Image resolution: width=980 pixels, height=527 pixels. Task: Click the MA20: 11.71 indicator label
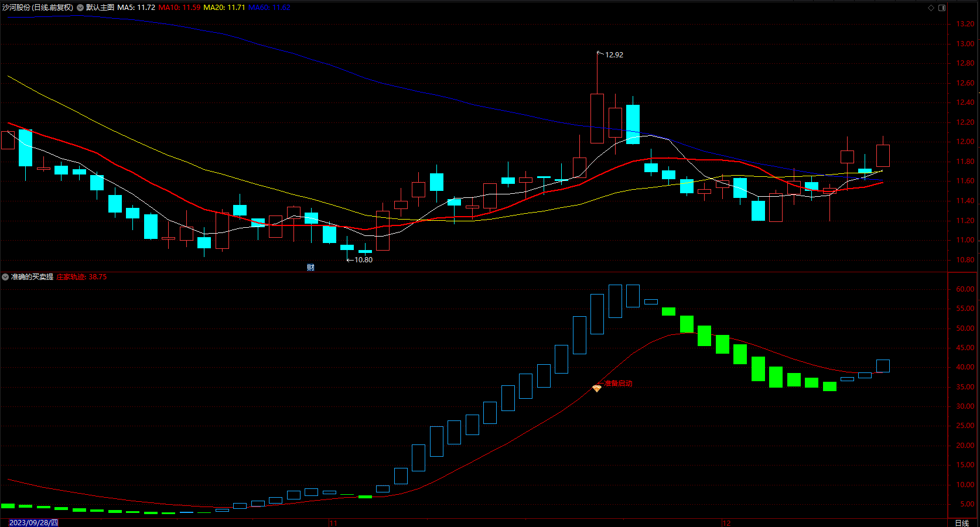point(224,8)
